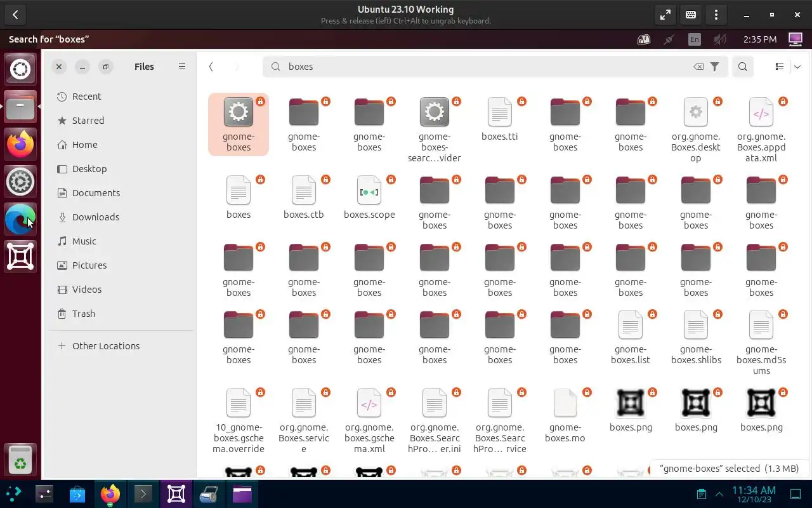Image resolution: width=812 pixels, height=508 pixels.
Task: Launch Microsoft Edge from the Ubuntu dock
Action: 20,219
